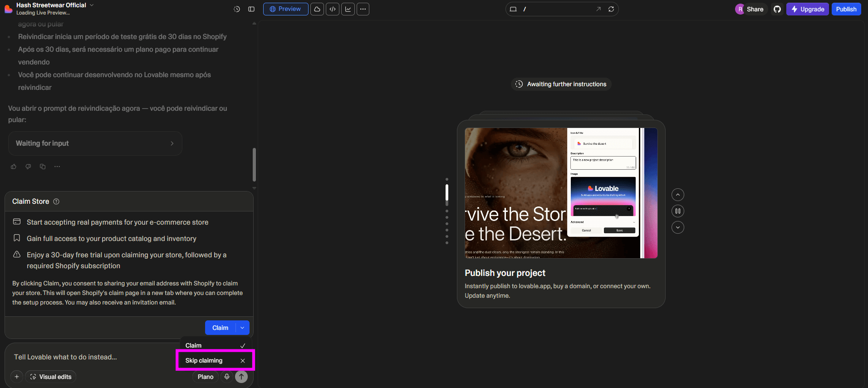The width and height of the screenshot is (868, 388).
Task: Click the blue Claim button
Action: 221,328
